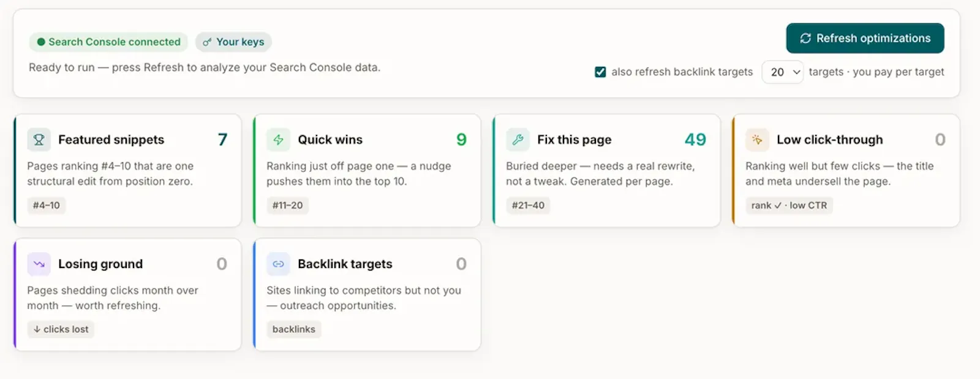Click the Backlink targets link icon
Image resolution: width=980 pixels, height=379 pixels.
click(x=278, y=264)
